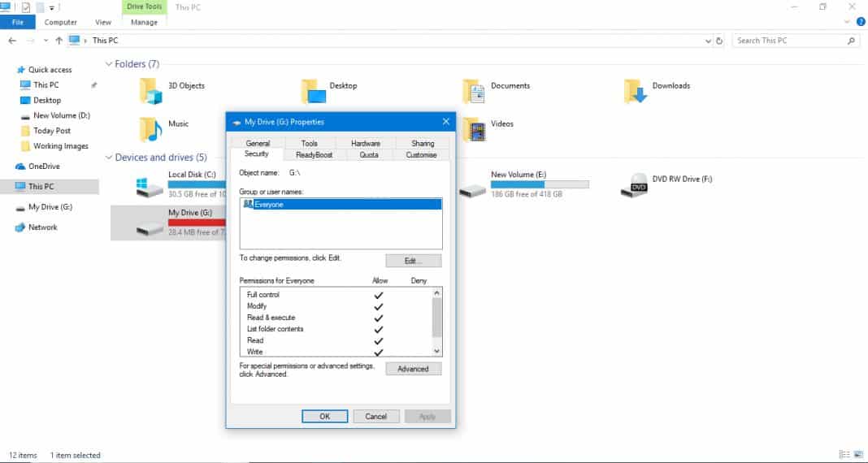Go back using the Back arrow

point(12,41)
